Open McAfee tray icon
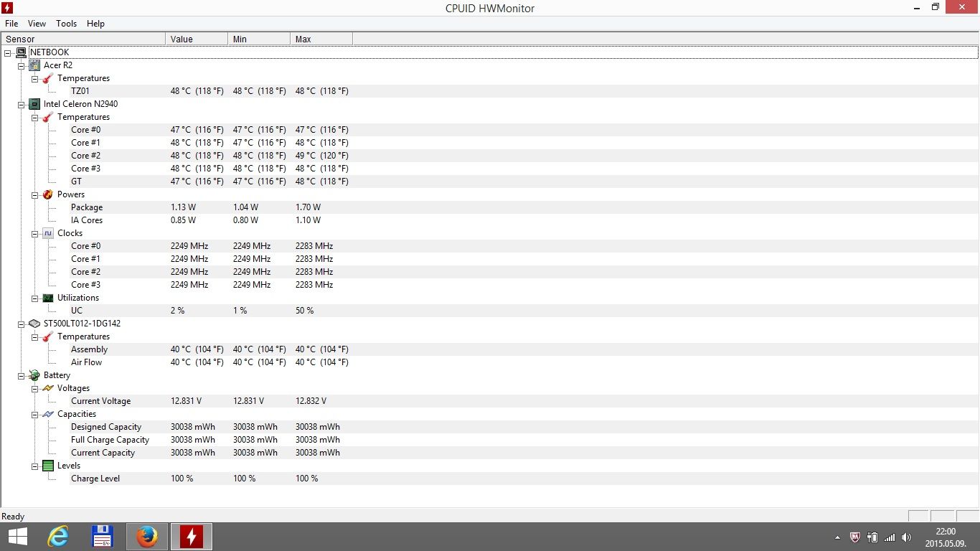This screenshot has height=551, width=980. coord(855,537)
